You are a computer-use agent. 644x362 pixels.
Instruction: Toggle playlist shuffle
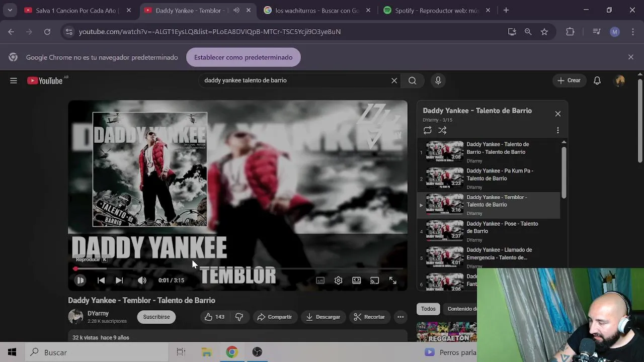point(442,130)
